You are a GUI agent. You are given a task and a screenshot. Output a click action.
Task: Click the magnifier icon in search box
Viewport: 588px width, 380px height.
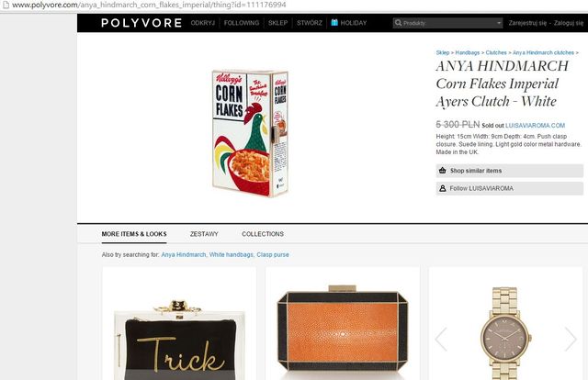pos(398,23)
